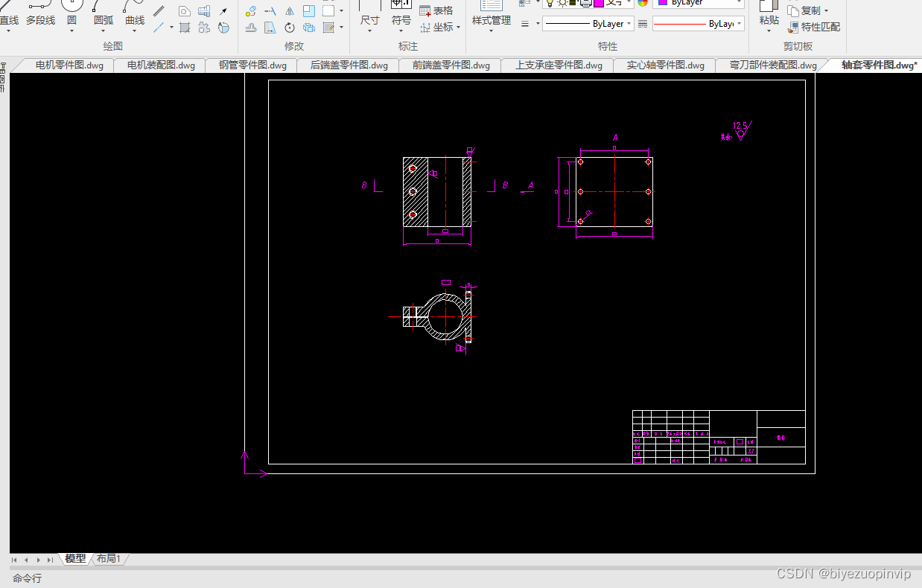Click the double parallel lines tool icon

tap(159, 12)
